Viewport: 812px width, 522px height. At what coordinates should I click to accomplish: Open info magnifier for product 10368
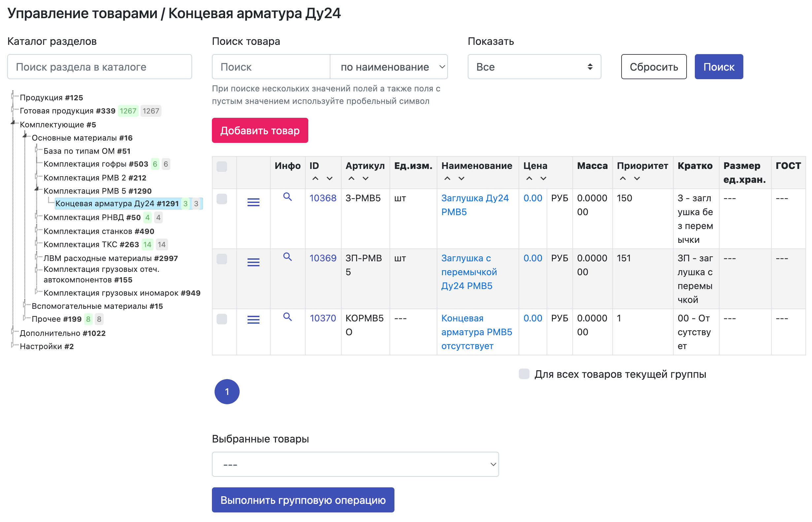point(287,197)
